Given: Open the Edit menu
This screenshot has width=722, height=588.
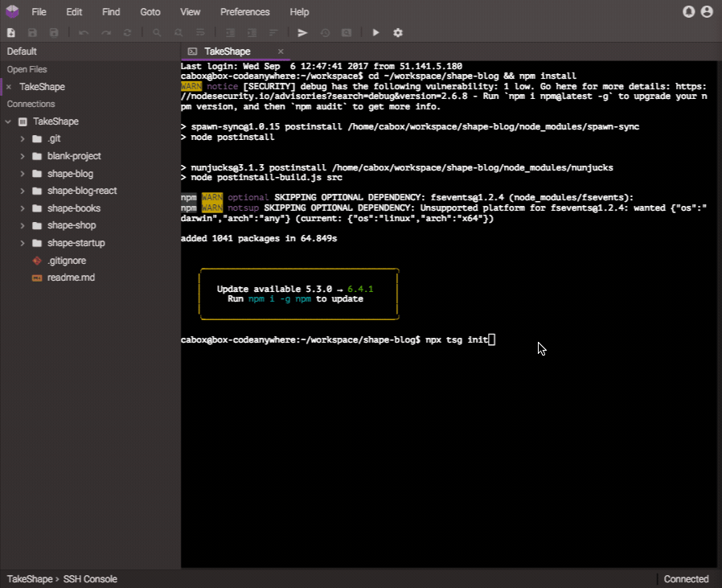Looking at the screenshot, I should (74, 12).
